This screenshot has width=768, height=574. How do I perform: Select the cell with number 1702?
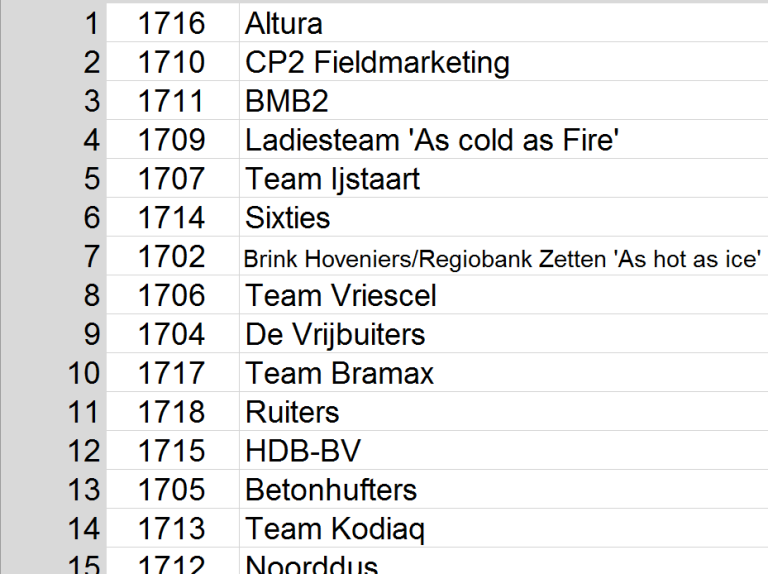[171, 257]
